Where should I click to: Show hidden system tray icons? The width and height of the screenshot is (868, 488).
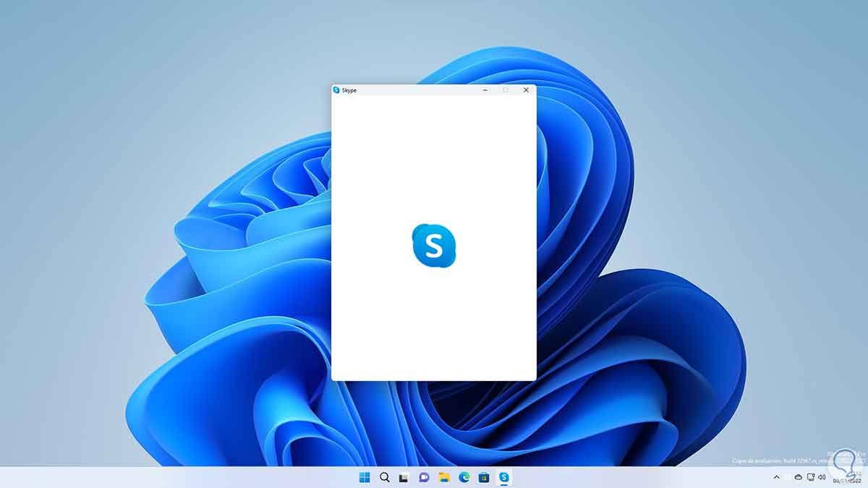777,477
